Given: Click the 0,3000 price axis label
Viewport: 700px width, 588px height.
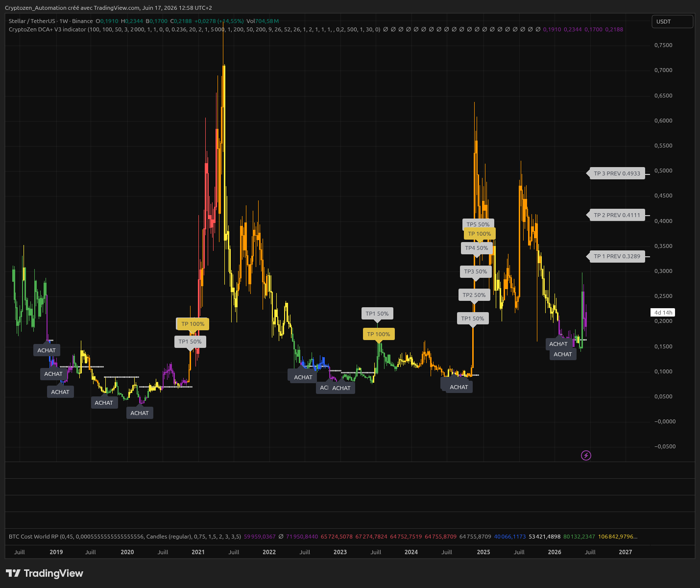Looking at the screenshot, I should 663,271.
